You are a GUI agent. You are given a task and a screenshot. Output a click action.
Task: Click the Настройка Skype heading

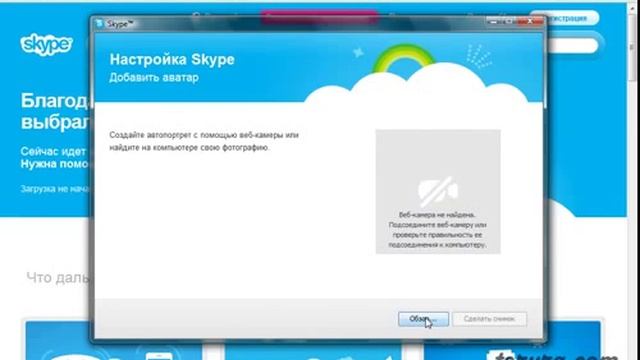tap(172, 60)
